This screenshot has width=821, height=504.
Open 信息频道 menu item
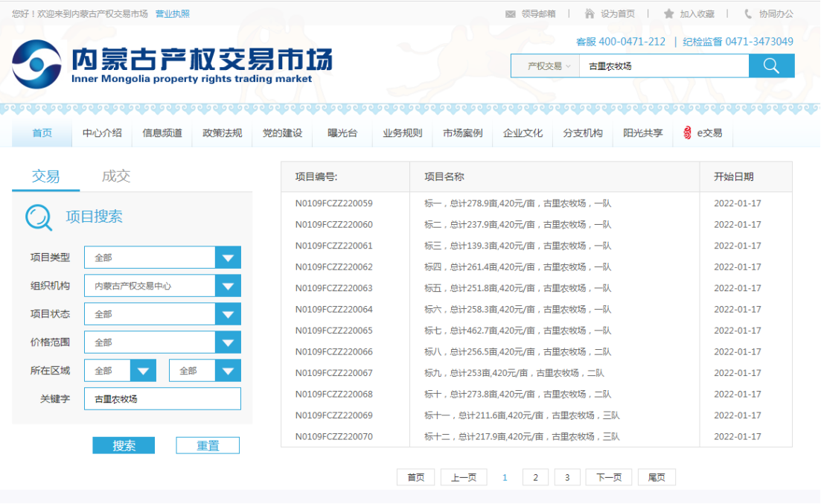pos(162,133)
